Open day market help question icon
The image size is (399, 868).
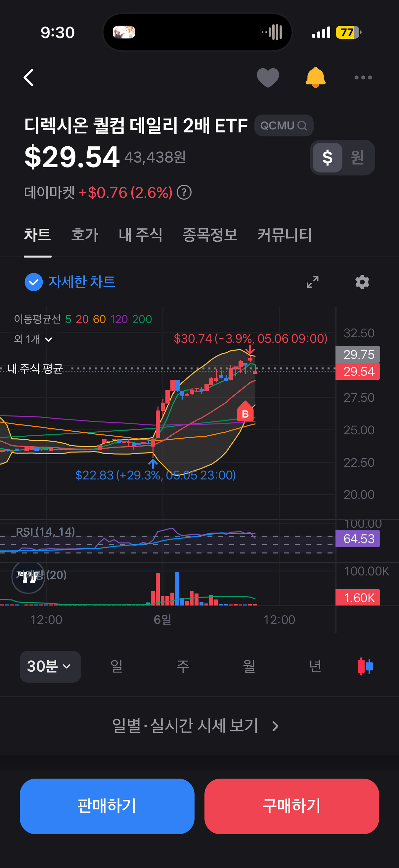click(184, 192)
